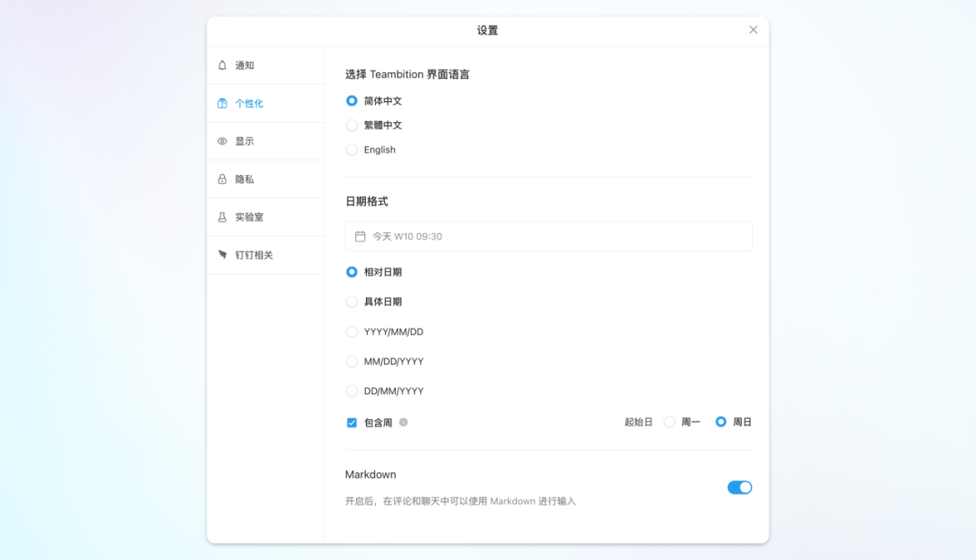
Task: Click the lock icon beside 隐私
Action: click(222, 179)
